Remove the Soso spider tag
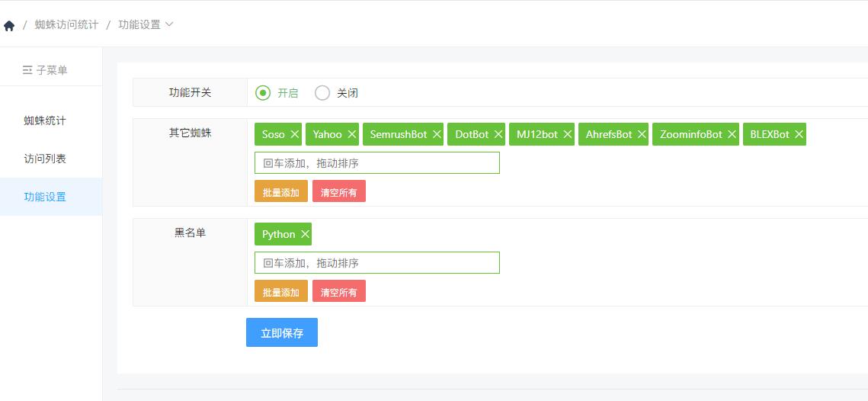 point(294,135)
